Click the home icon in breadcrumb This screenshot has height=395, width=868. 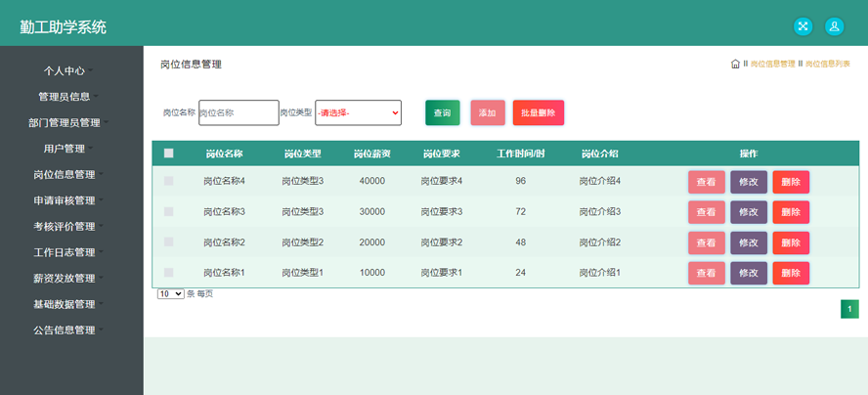735,65
